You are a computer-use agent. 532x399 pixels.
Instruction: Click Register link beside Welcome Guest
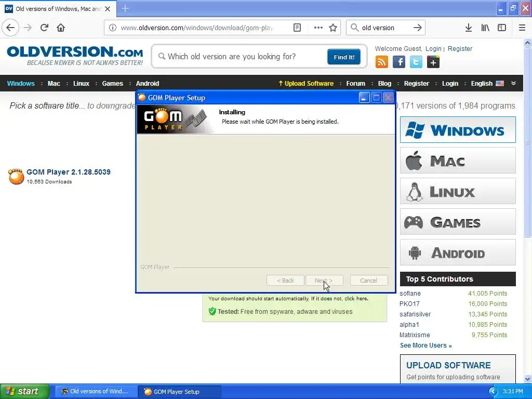460,48
